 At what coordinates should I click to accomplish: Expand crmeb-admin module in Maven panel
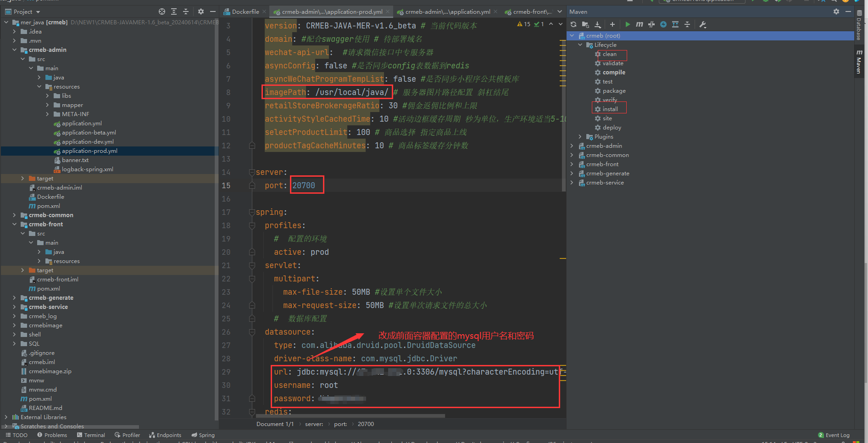572,146
